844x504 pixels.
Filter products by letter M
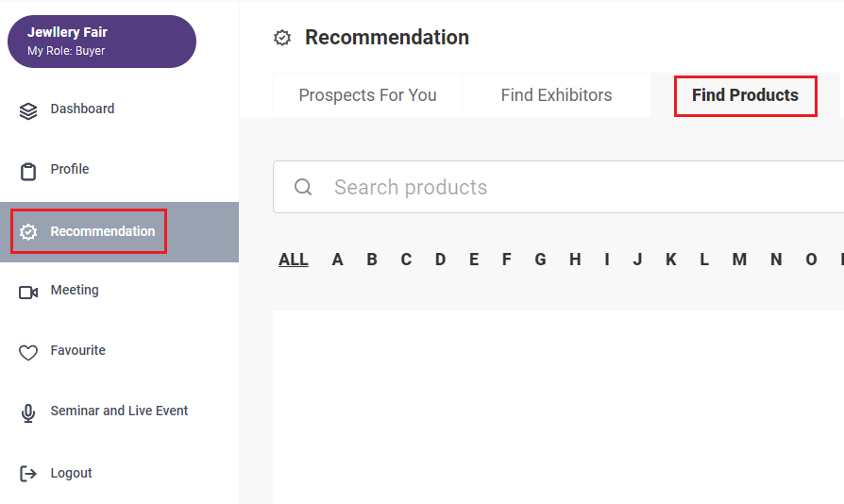[x=739, y=260]
